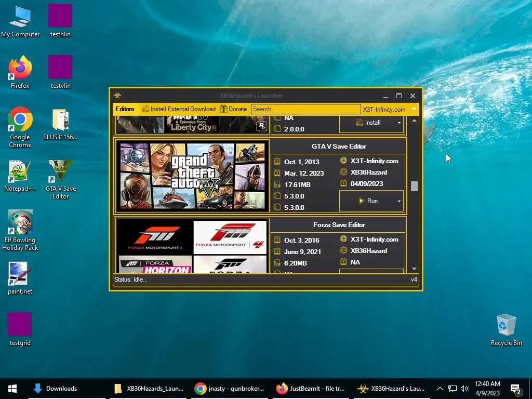Launch Elf Bowling Holiday Pack icon

(x=20, y=231)
